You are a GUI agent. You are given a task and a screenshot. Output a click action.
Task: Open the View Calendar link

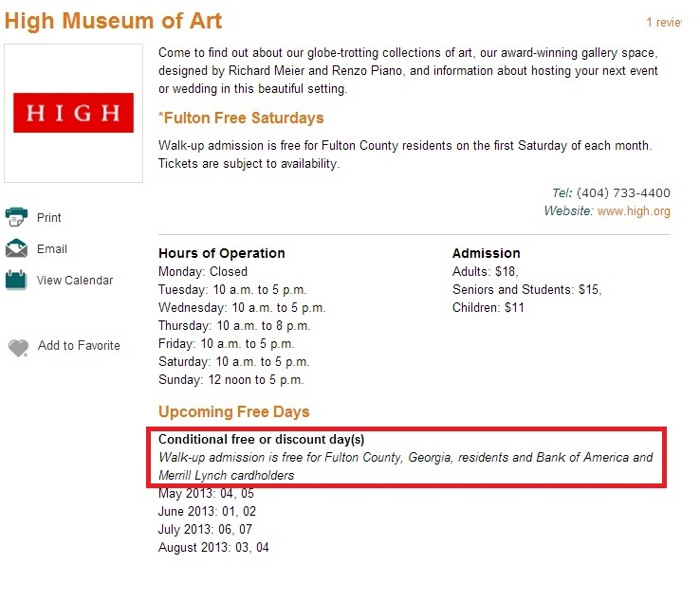[75, 281]
